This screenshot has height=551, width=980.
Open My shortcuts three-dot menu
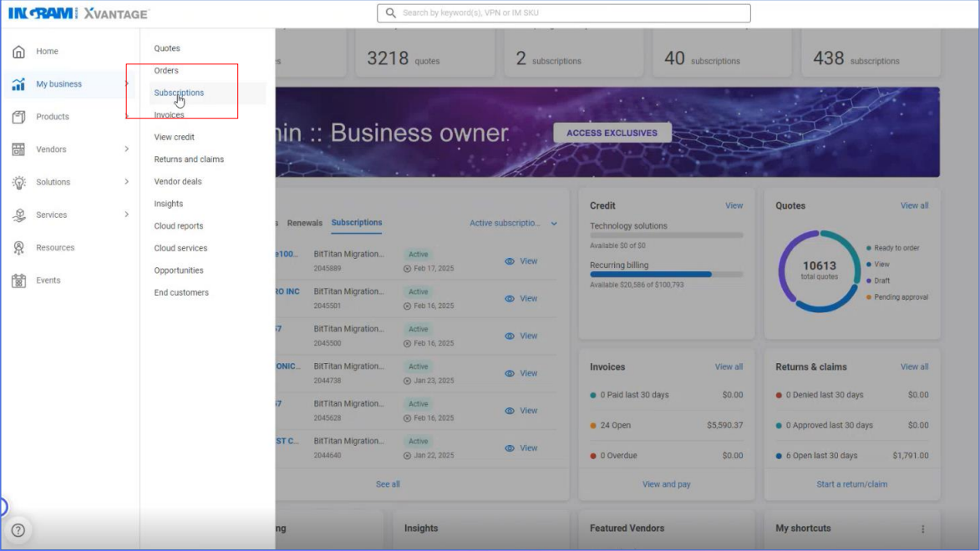click(922, 529)
